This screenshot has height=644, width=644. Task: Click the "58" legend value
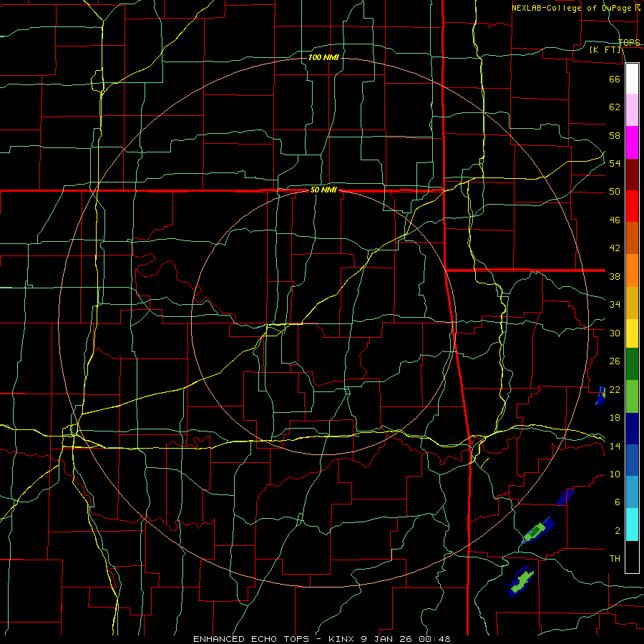[615, 135]
